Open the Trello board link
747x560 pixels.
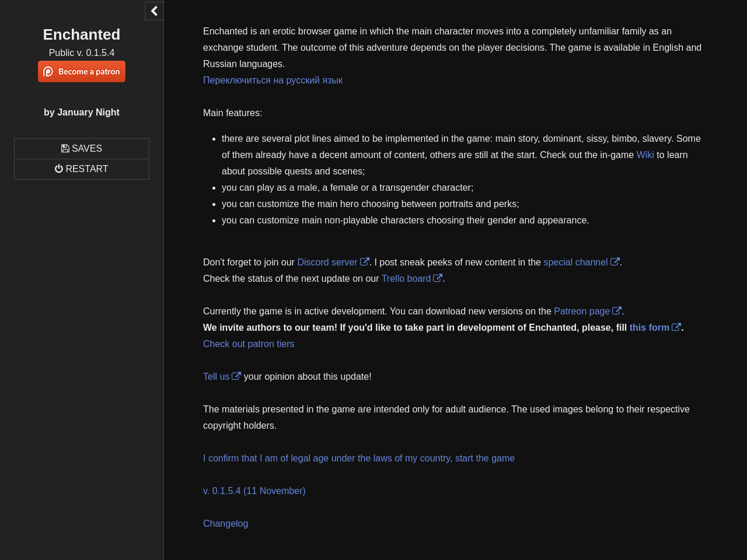[406, 279]
